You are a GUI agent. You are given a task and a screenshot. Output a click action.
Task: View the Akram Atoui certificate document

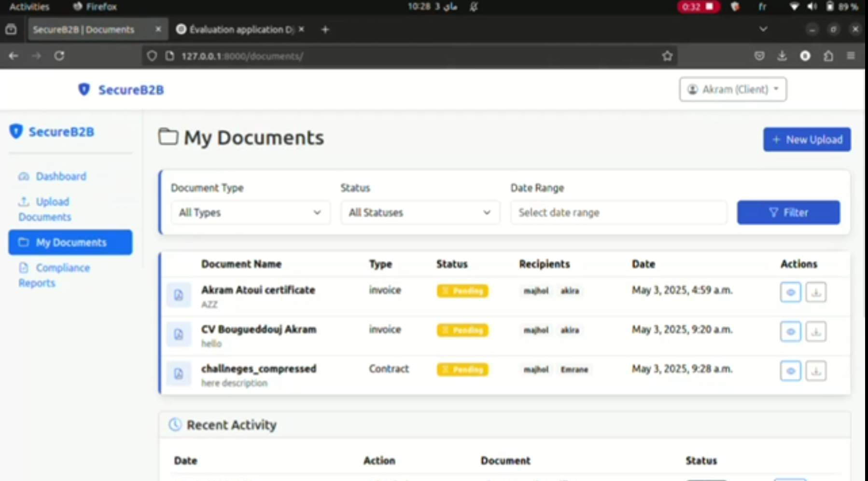pos(790,292)
